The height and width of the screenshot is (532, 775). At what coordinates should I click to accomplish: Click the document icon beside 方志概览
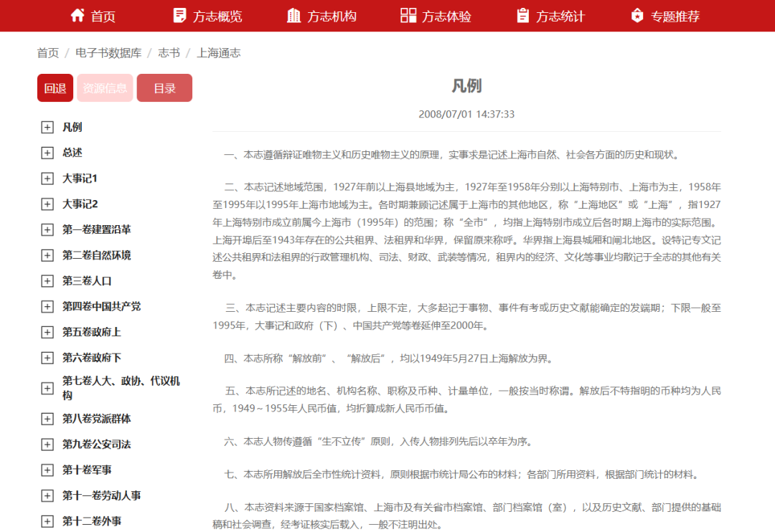(180, 15)
